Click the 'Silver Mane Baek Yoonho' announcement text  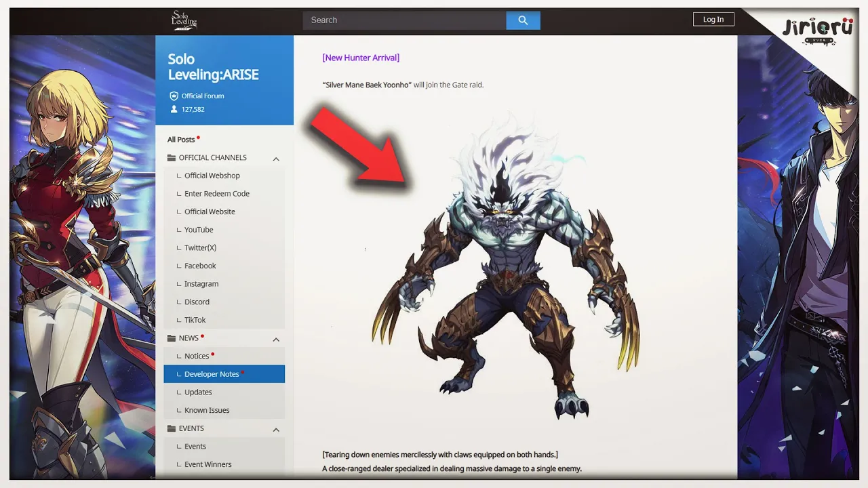pos(403,85)
